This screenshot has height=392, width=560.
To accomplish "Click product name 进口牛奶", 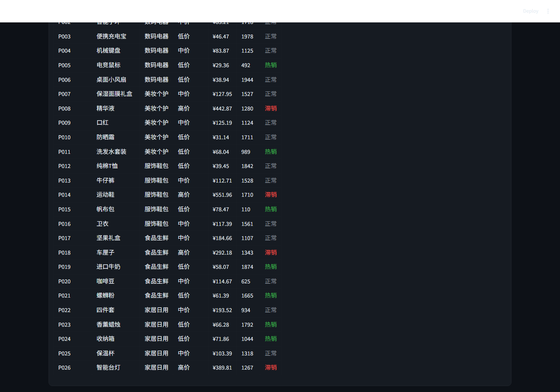I will (x=108, y=267).
